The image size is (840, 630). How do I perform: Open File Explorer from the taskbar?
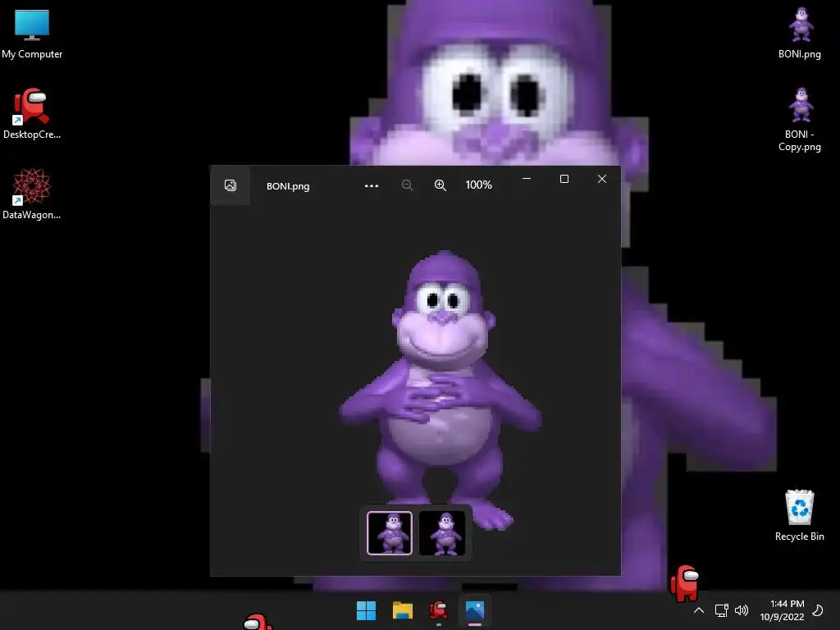(402, 610)
